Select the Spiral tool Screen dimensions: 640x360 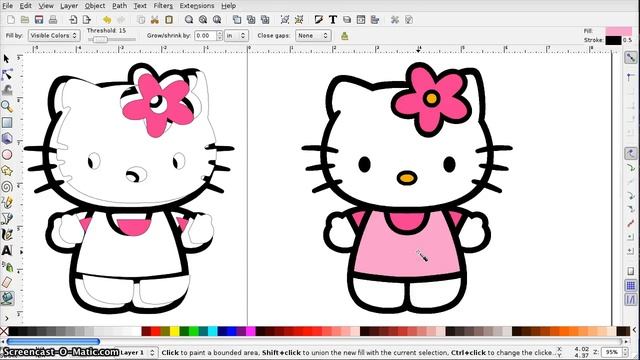[7, 187]
